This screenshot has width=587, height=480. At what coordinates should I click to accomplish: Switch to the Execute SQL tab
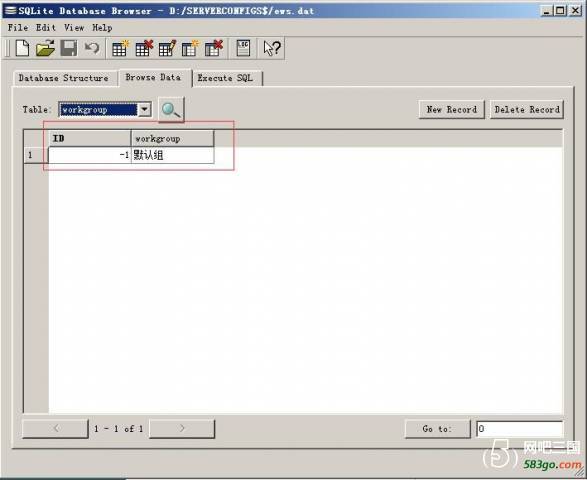coord(226,78)
